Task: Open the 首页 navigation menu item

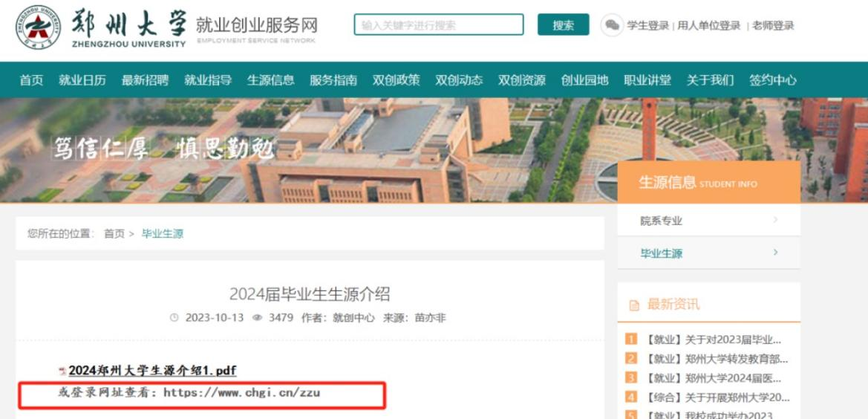Action: coord(31,80)
